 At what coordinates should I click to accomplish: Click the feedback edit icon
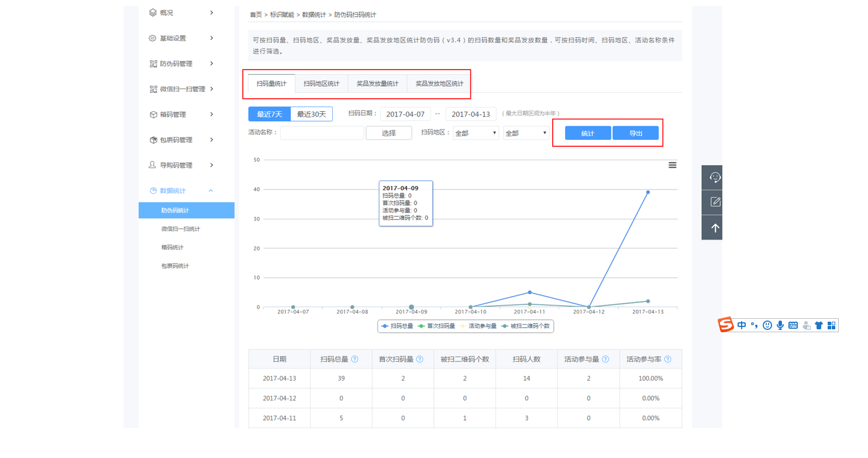715,202
